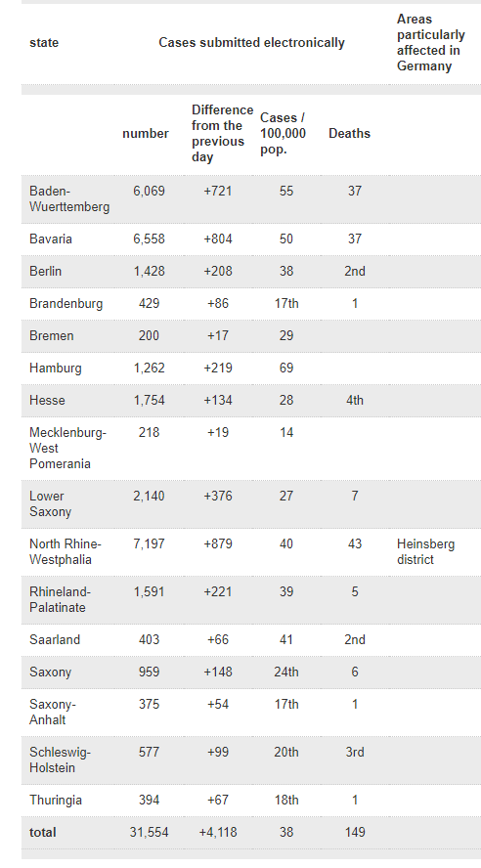
Task: Click the 'Cases / 100,000 pop.' subheader
Action: (283, 133)
